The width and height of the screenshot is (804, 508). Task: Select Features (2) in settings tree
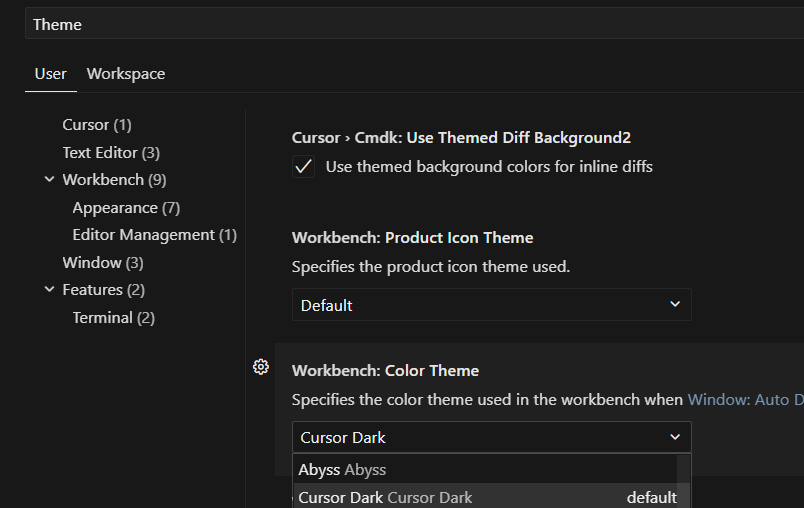coord(104,290)
